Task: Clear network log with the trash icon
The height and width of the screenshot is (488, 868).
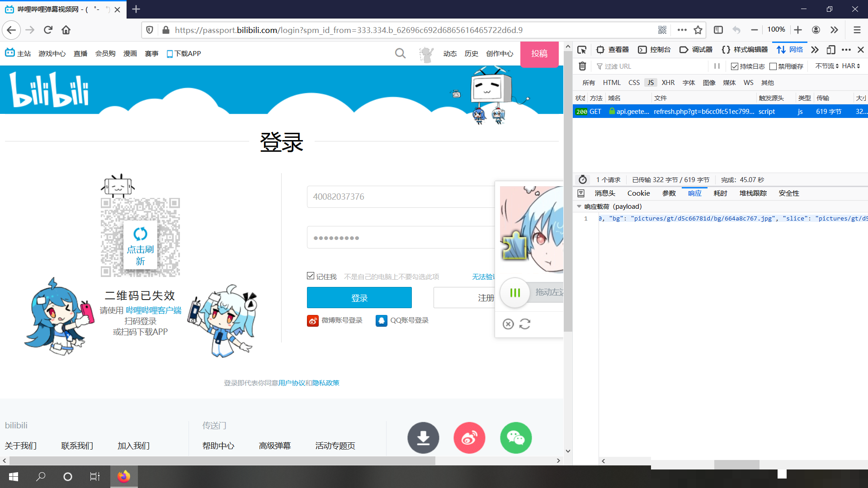Action: [583, 66]
